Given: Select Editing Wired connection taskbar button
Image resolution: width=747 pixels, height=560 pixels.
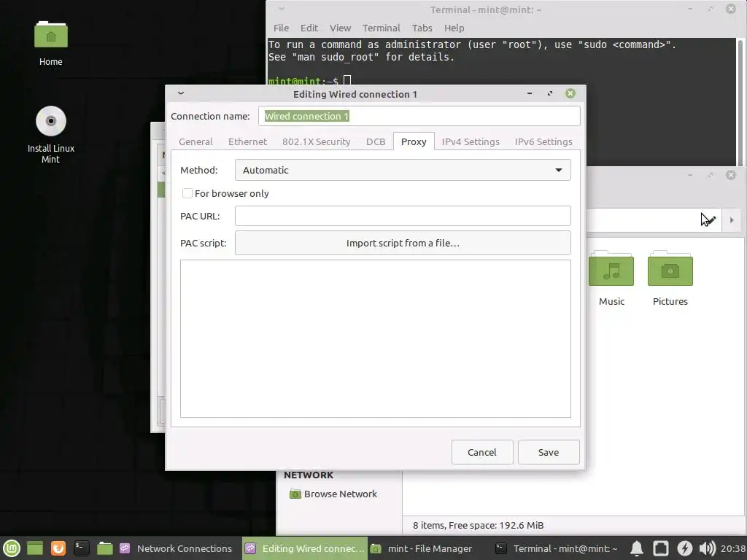Looking at the screenshot, I should [305, 548].
